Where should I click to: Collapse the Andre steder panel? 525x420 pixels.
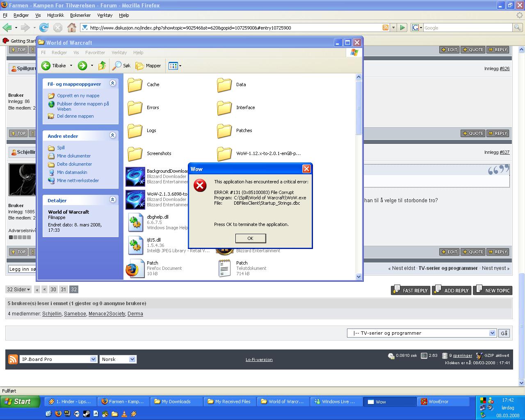coord(112,135)
